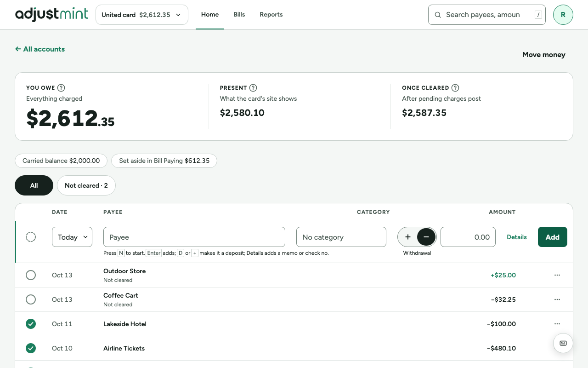Image resolution: width=588 pixels, height=368 pixels.
Task: Click the Payee input field
Action: pos(194,237)
